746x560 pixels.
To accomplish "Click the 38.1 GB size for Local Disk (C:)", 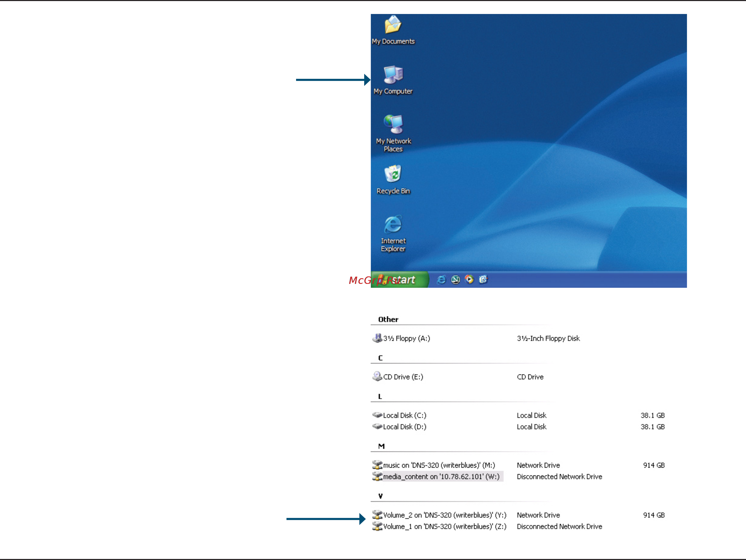I will click(x=652, y=415).
